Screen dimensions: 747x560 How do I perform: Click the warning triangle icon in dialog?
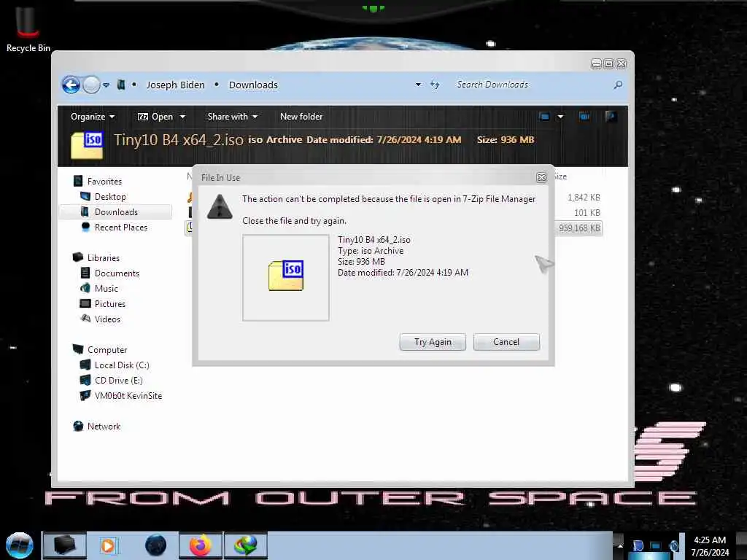(x=220, y=207)
